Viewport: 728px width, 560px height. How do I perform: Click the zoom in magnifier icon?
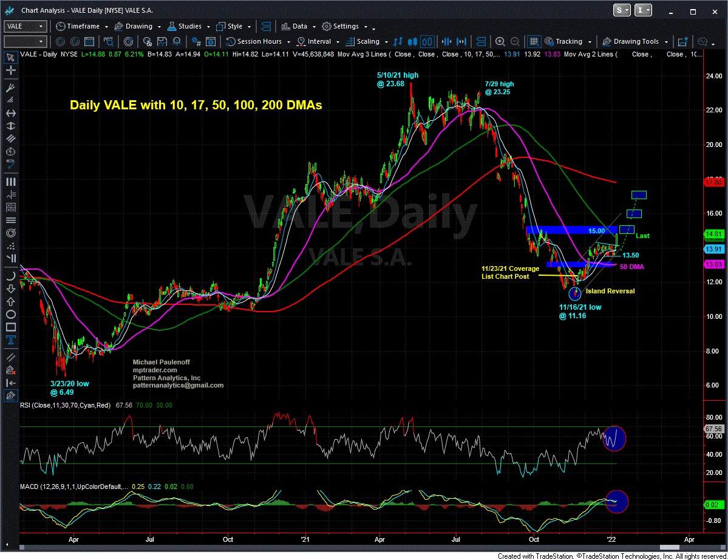500,42
